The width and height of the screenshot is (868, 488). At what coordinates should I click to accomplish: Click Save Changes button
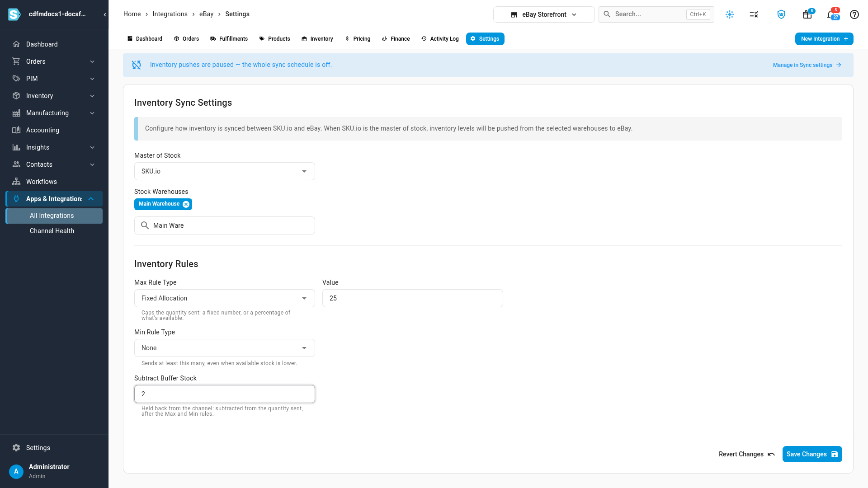click(x=812, y=454)
